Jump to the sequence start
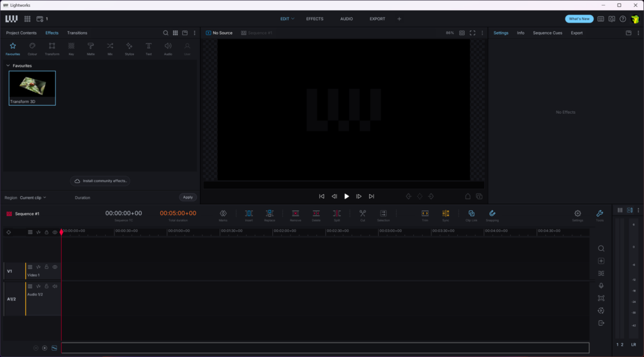 pos(321,197)
